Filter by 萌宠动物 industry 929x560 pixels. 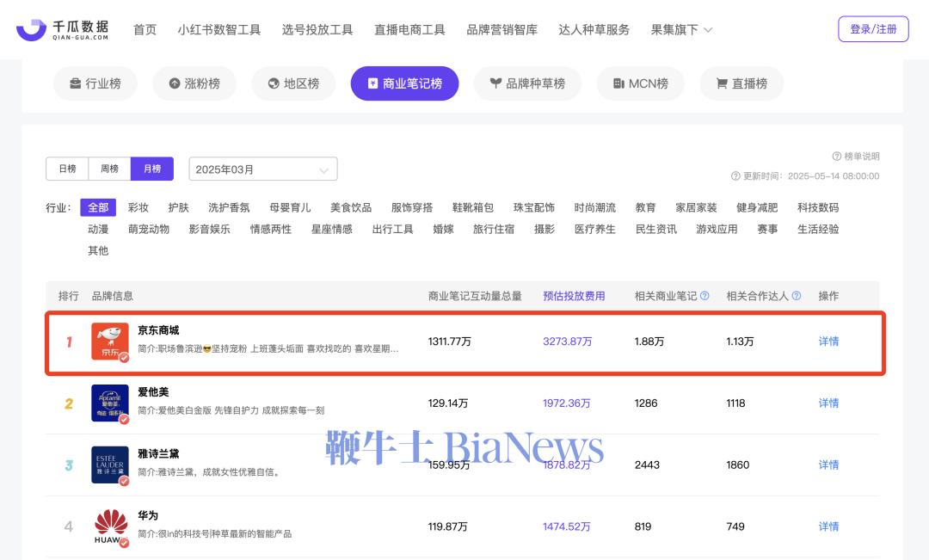[x=149, y=229]
